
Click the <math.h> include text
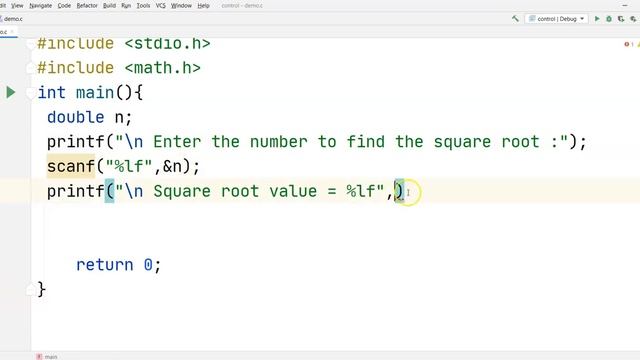point(162,68)
